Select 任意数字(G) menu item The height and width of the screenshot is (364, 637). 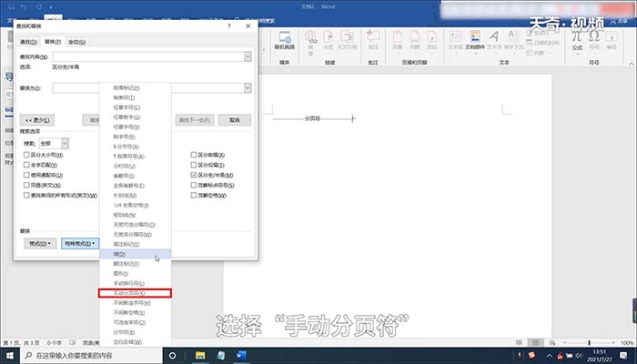click(x=136, y=117)
